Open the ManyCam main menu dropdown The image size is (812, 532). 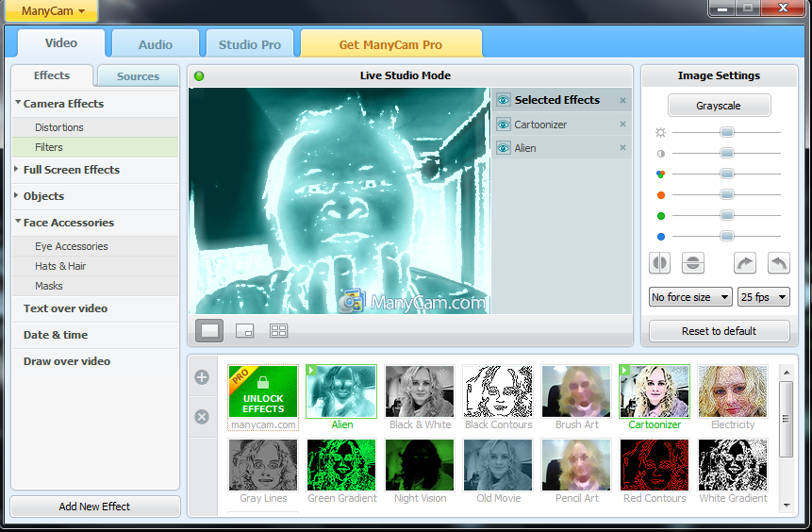pos(52,10)
